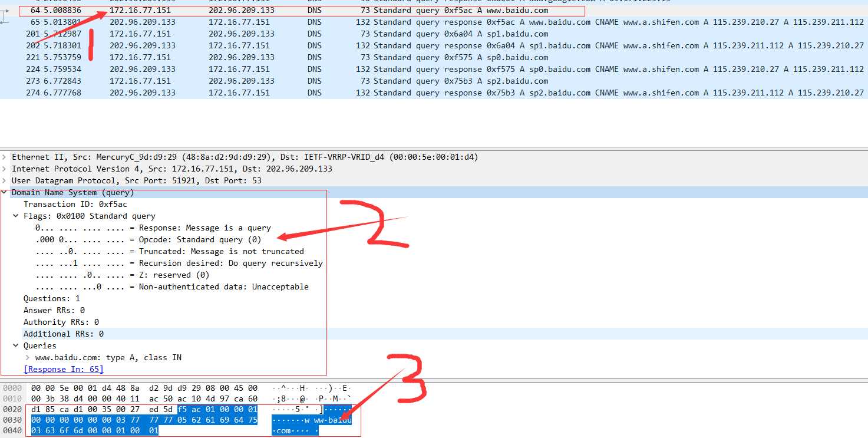Click hex offset 0000 row bytes
The width and height of the screenshot is (868, 438).
144,388
